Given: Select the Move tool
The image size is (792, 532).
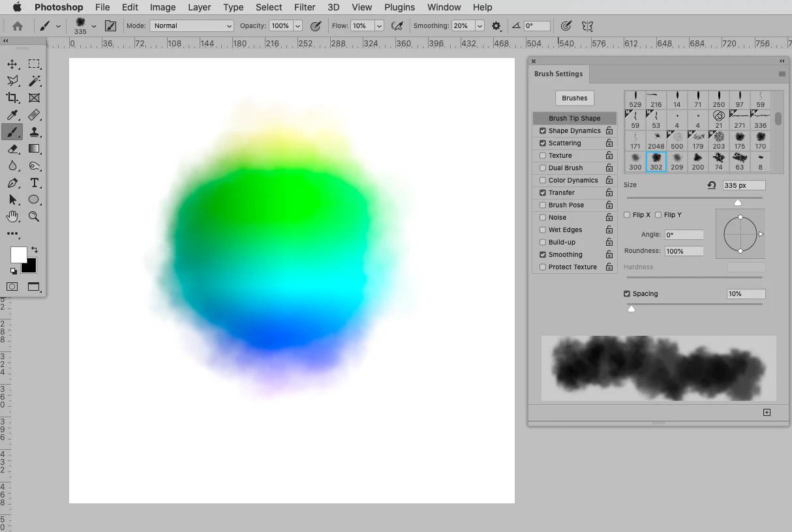Looking at the screenshot, I should click(x=12, y=64).
